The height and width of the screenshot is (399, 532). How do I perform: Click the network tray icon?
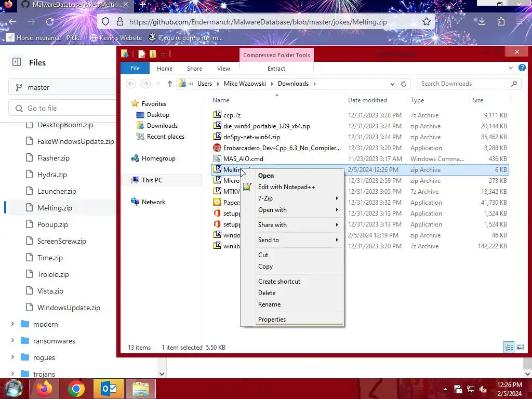point(471,389)
